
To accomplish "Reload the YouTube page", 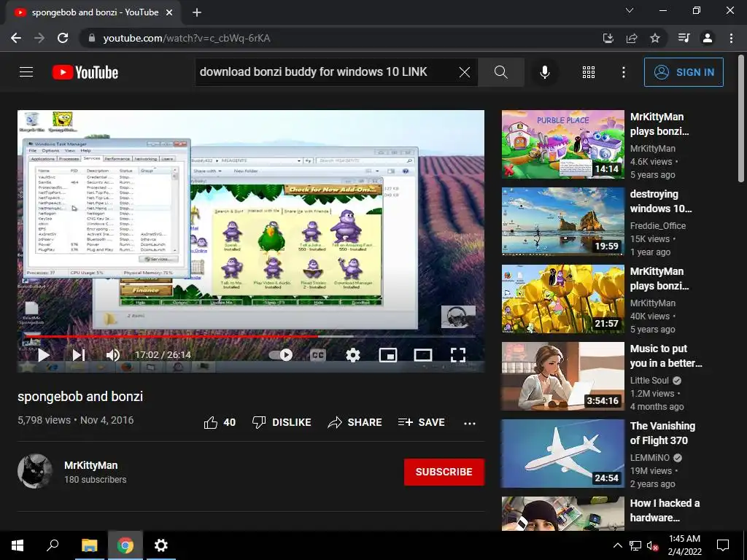I will click(63, 38).
